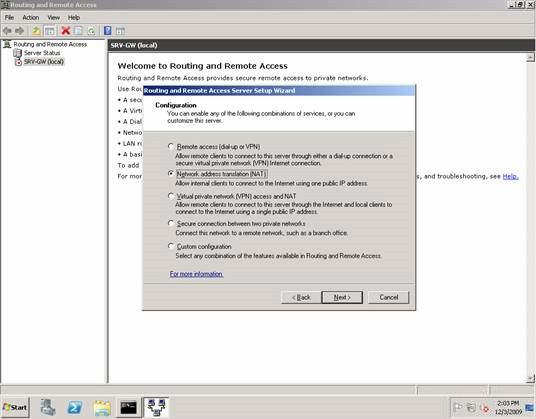536x419 pixels.
Task: Click the red X delete toolbar icon
Action: [x=65, y=31]
